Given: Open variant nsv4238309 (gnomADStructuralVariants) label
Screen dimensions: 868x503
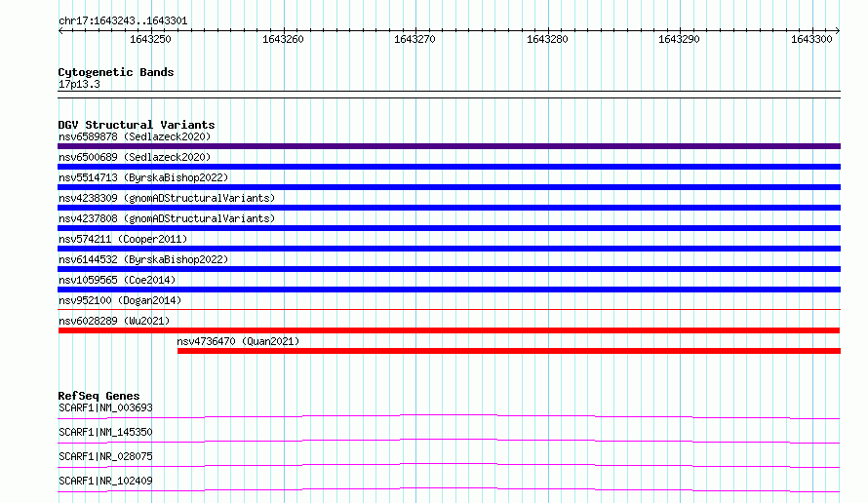Looking at the screenshot, I should (x=167, y=198).
